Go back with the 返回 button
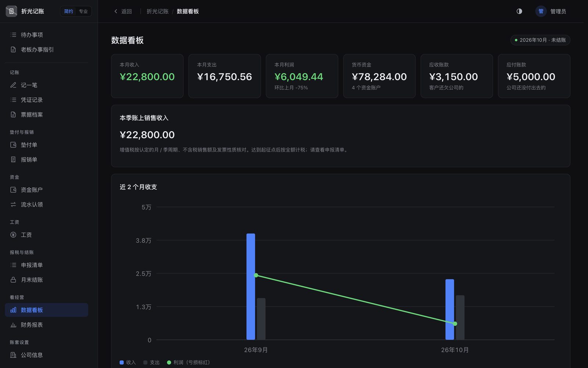 point(123,11)
